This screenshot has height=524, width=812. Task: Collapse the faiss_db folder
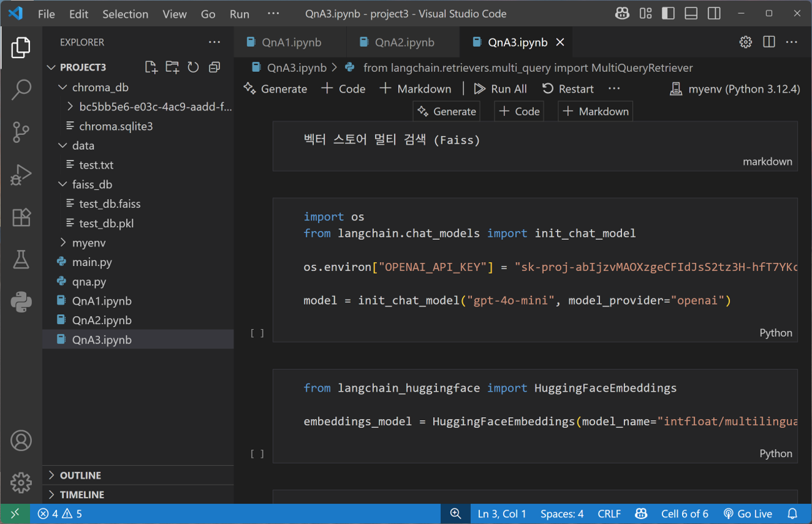(x=63, y=184)
